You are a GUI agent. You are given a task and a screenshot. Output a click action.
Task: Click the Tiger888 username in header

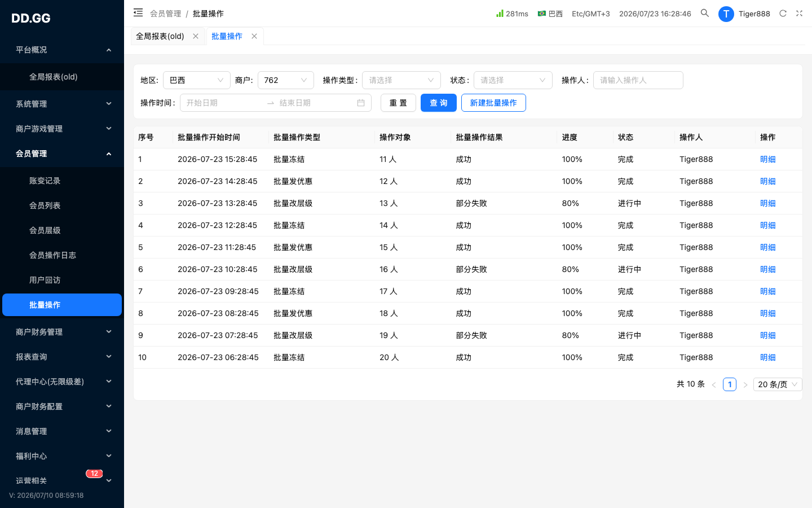pyautogui.click(x=754, y=14)
